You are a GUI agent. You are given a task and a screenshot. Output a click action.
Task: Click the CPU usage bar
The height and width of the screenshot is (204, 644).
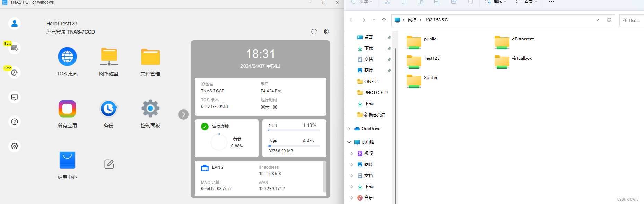point(294,130)
